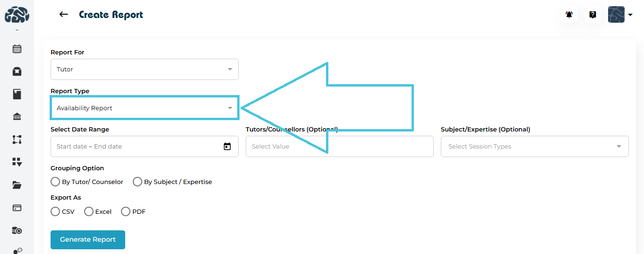644x254 pixels.
Task: Open the help question-mark icon
Action: pos(592,15)
